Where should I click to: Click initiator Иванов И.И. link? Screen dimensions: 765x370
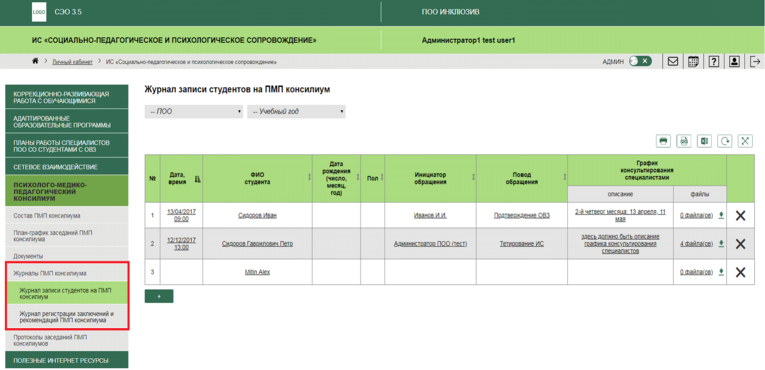pos(430,215)
